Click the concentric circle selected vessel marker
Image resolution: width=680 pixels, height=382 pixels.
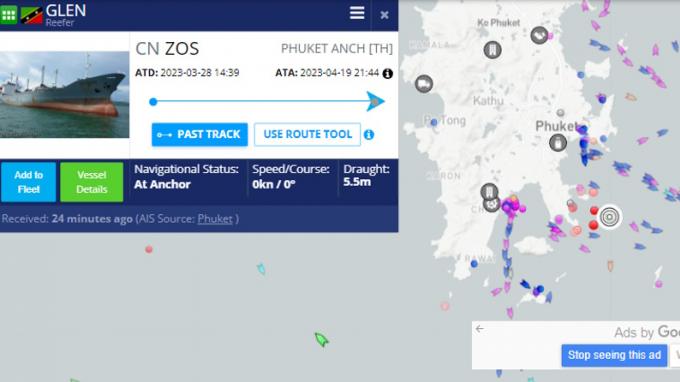point(609,216)
